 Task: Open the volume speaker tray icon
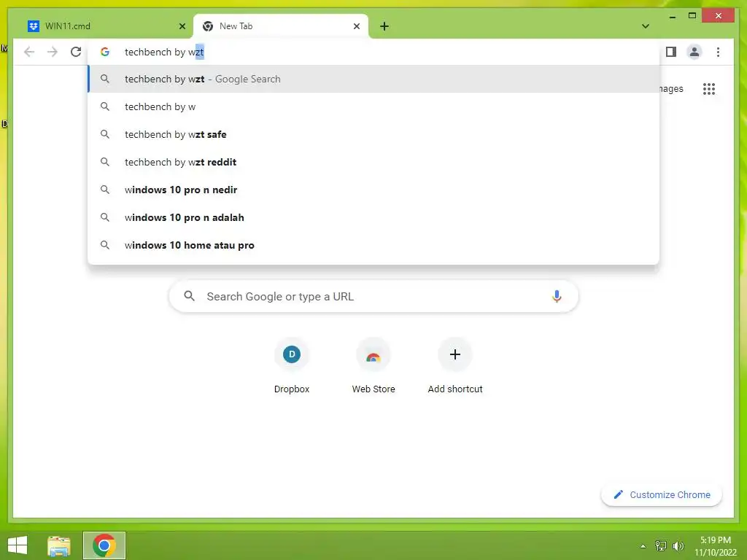coord(678,545)
